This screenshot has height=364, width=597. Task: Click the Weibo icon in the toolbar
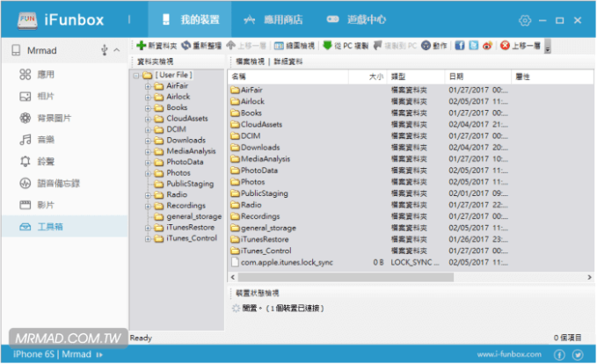pos(487,46)
